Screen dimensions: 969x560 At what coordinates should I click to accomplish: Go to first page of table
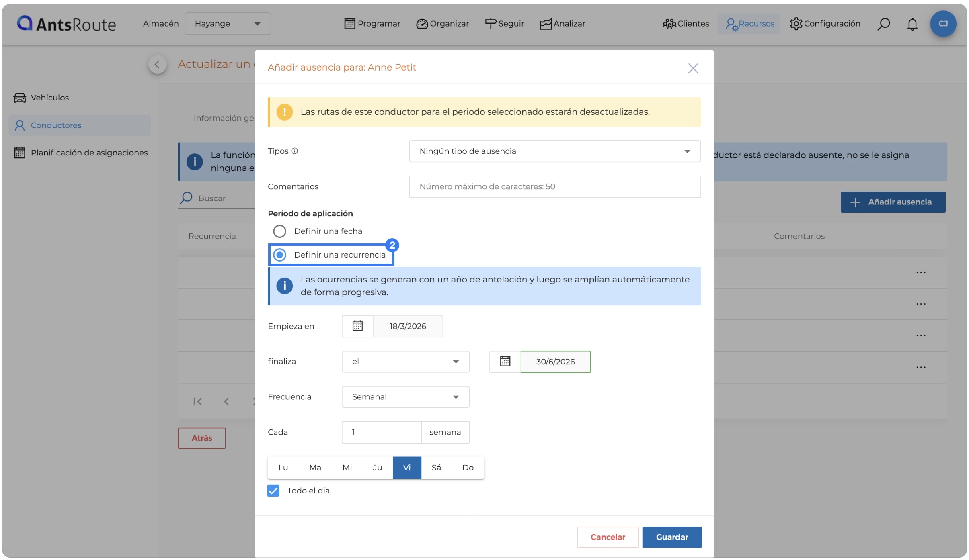click(x=197, y=401)
